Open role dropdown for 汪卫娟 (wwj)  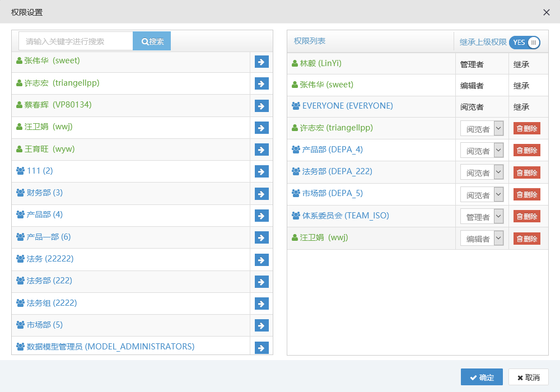[x=482, y=239]
